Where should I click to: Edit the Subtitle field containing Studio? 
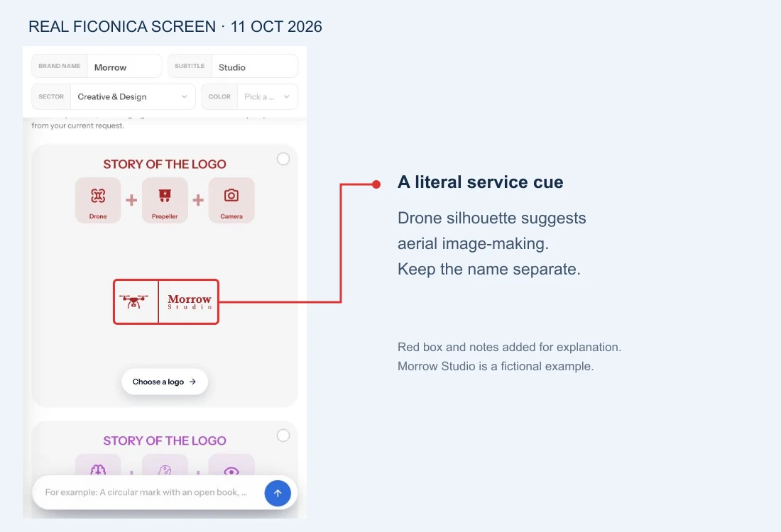point(233,66)
